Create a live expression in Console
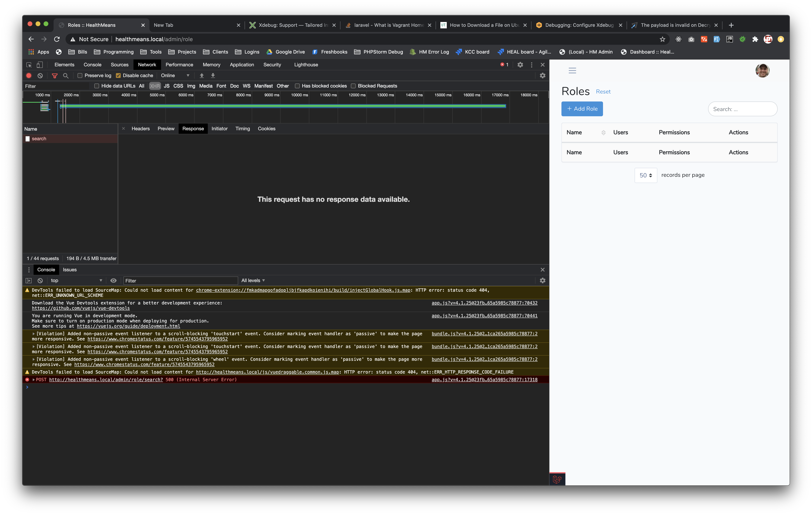Image resolution: width=812 pixels, height=515 pixels. tap(113, 280)
